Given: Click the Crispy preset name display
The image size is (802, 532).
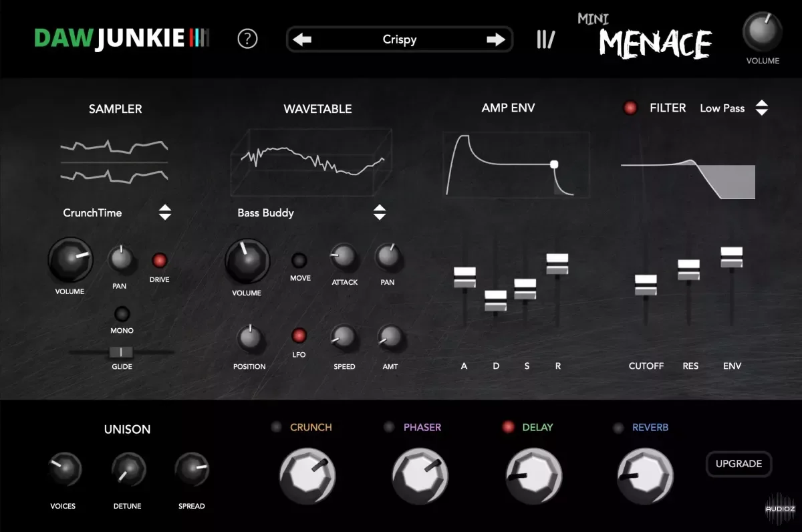Looking at the screenshot, I should tap(400, 39).
